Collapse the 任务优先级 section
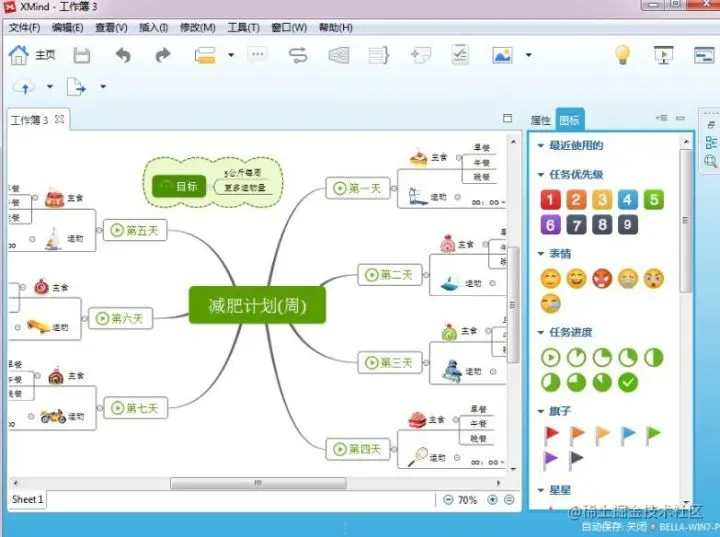720x537 pixels. (x=540, y=175)
